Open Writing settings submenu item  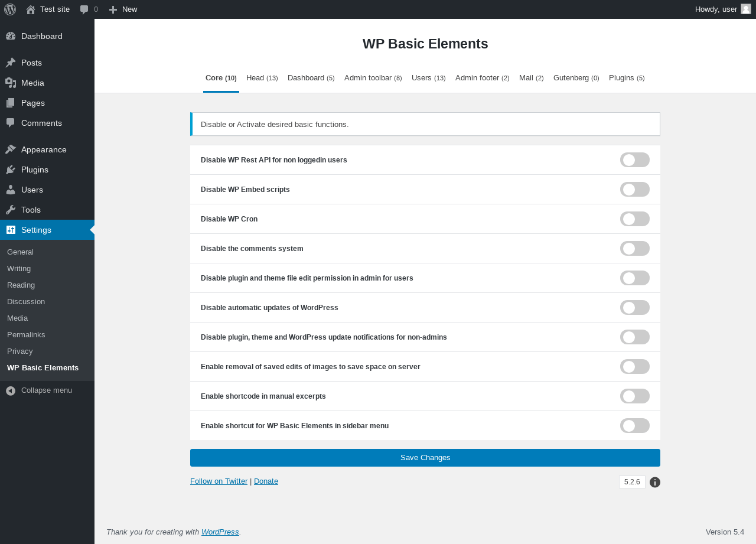tap(47, 269)
